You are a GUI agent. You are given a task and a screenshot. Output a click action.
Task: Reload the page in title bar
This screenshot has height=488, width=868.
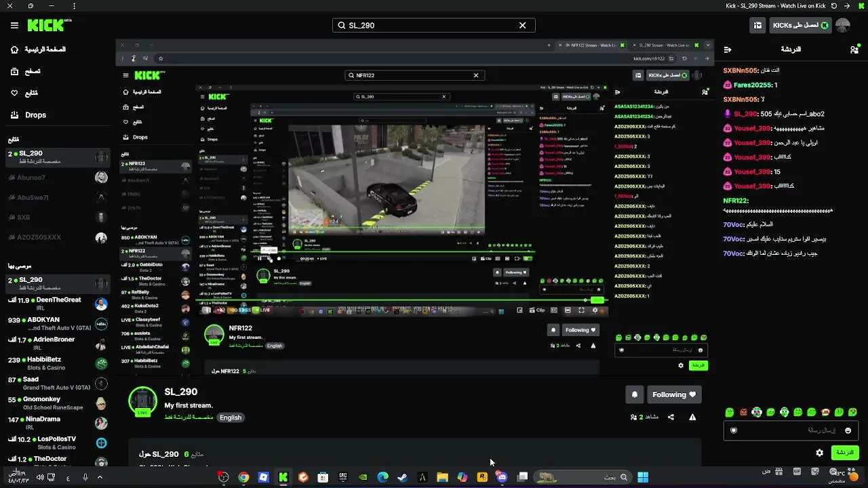tap(835, 6)
